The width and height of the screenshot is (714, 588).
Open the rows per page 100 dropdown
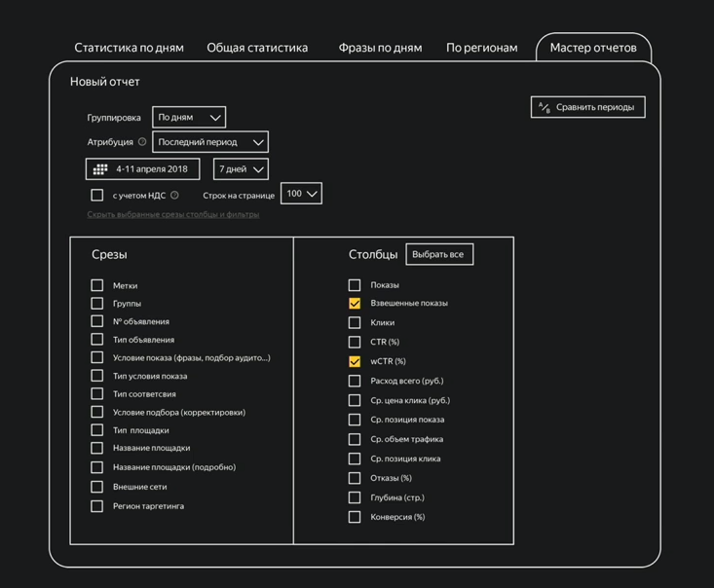pos(301,194)
